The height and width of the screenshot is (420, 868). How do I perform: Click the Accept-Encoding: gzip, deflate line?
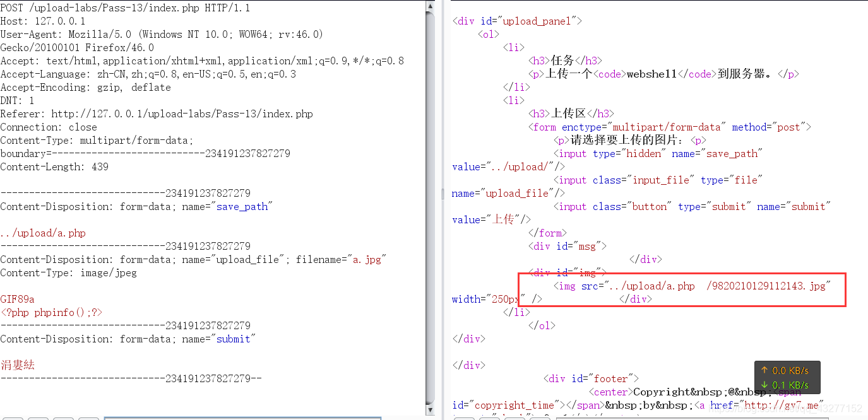[x=86, y=88]
